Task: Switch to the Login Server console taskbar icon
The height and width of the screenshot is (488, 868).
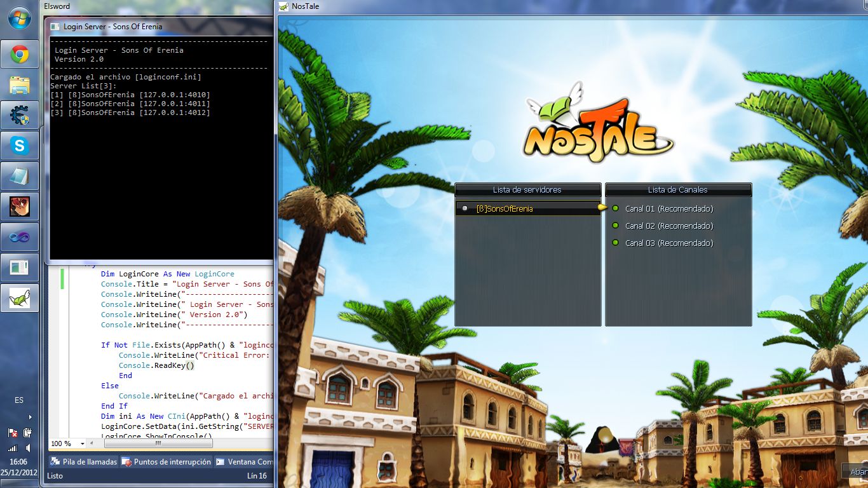Action: tap(20, 268)
